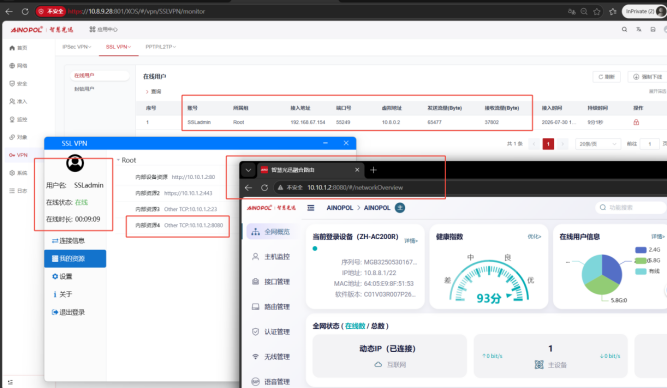
Task: Go to page 1 in pagination
Action: tap(548, 144)
